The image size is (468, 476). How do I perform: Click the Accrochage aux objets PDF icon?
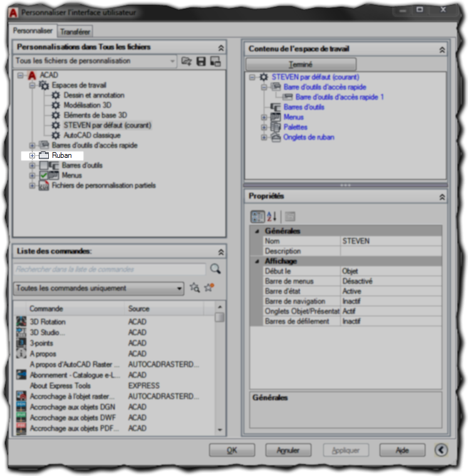tap(21, 428)
